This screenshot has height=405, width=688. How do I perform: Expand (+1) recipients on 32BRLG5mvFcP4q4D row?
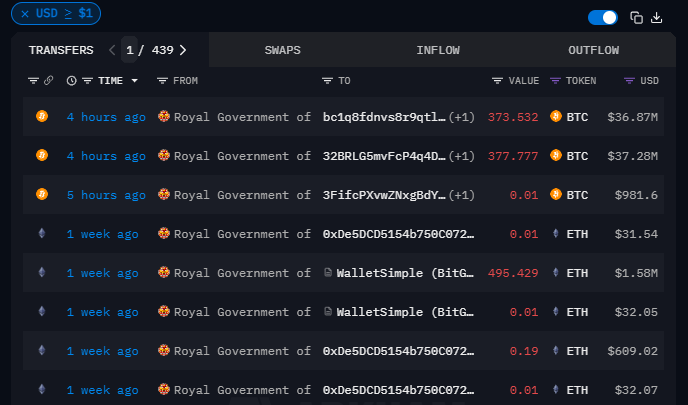462,156
